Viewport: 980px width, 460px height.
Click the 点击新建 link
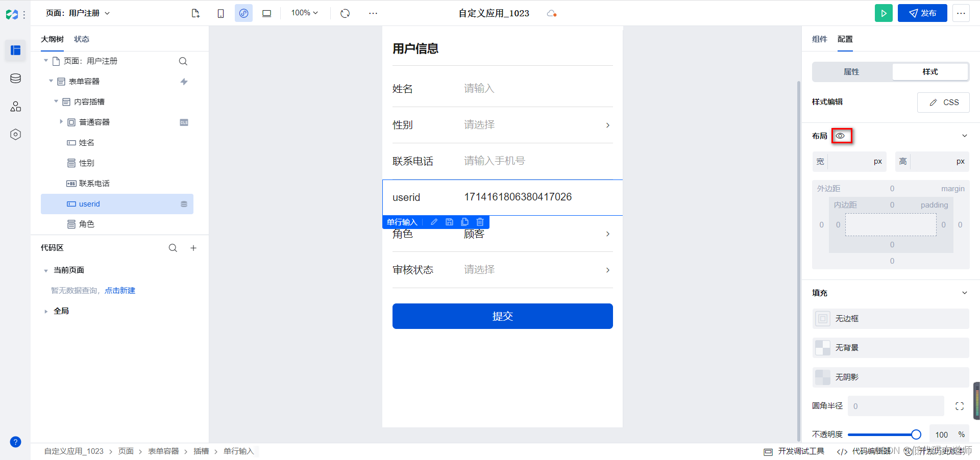(x=120, y=291)
